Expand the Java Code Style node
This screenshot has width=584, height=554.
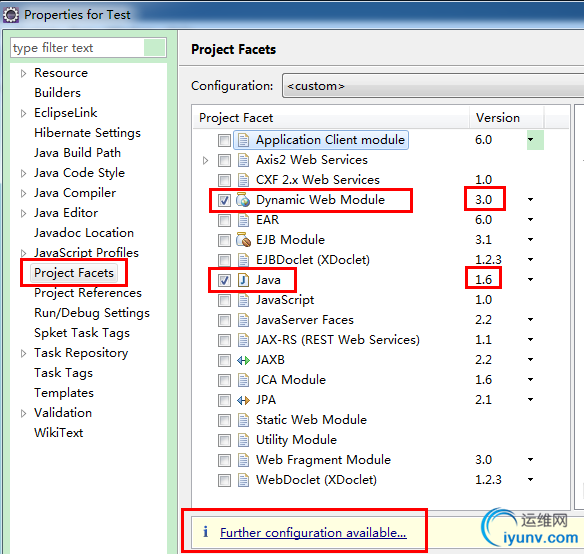[23, 173]
